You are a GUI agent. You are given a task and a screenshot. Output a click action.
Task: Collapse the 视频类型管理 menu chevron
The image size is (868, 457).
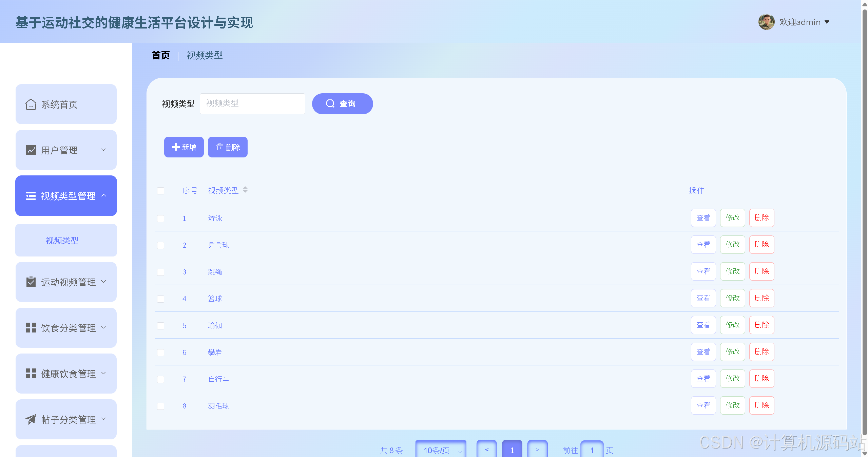click(x=104, y=195)
